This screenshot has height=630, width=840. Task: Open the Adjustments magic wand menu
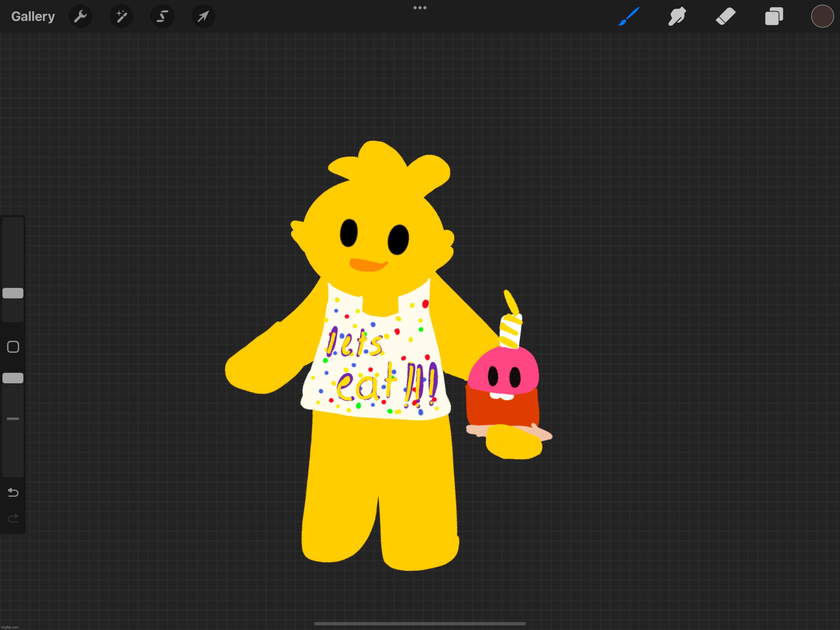[121, 16]
